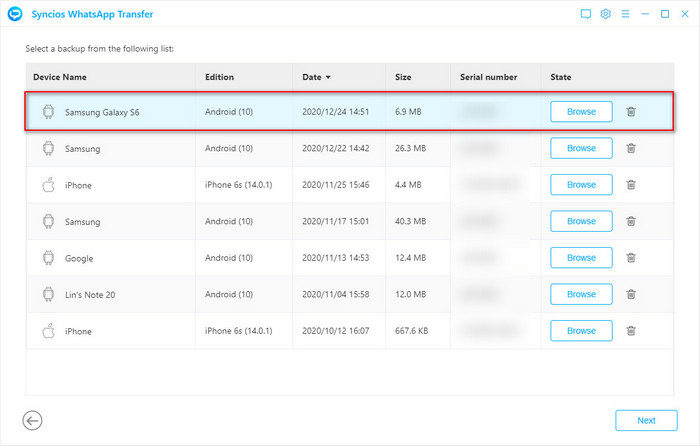Click the 40.3 MB size cell

click(410, 221)
